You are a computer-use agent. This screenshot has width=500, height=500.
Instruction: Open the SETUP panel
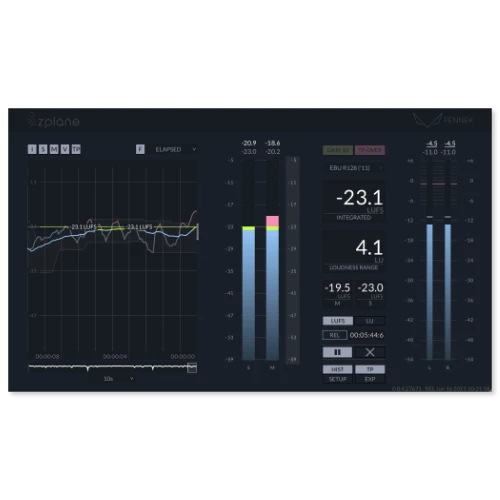click(x=337, y=379)
